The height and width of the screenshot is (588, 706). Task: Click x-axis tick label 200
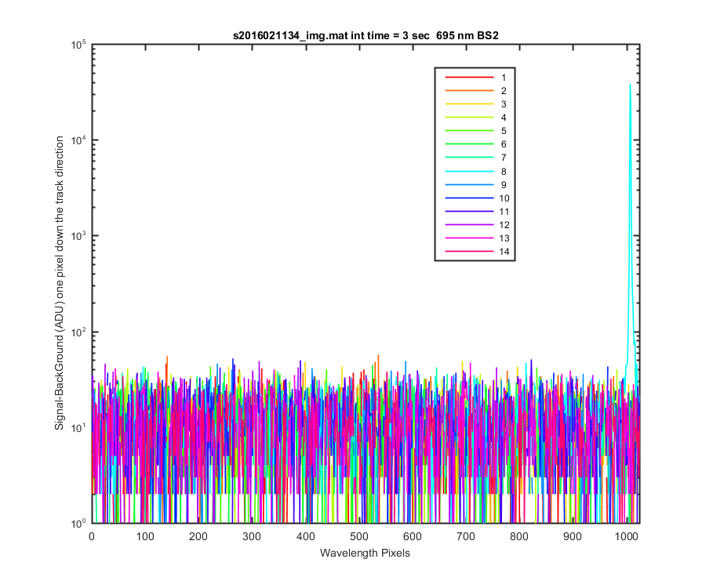198,537
